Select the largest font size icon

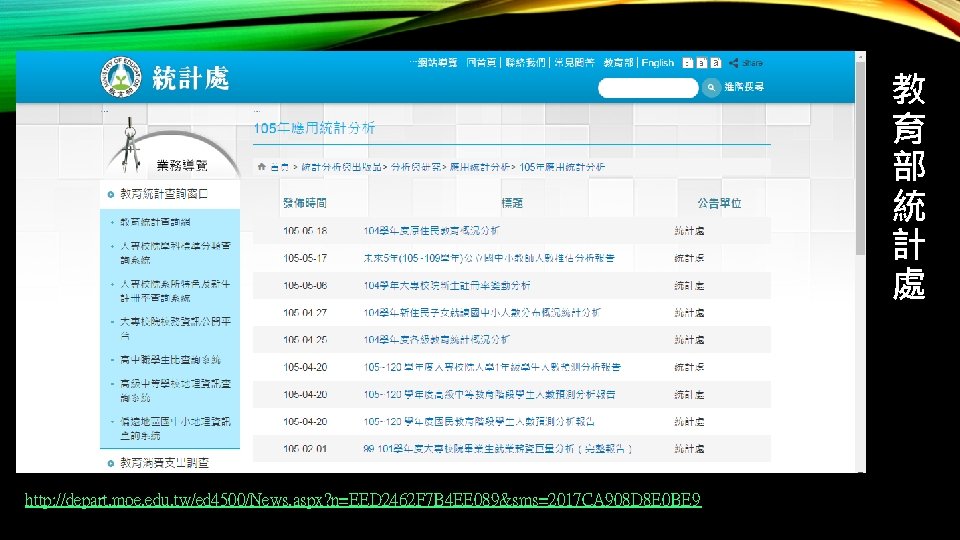716,63
